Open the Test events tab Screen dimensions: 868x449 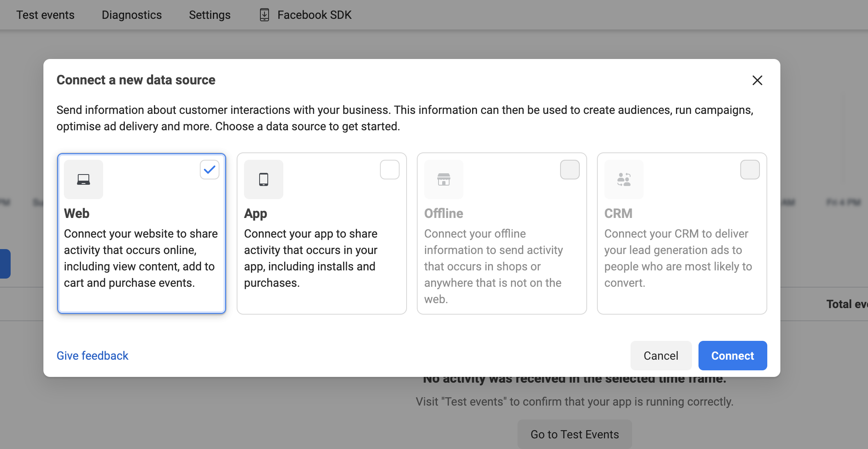coord(45,15)
